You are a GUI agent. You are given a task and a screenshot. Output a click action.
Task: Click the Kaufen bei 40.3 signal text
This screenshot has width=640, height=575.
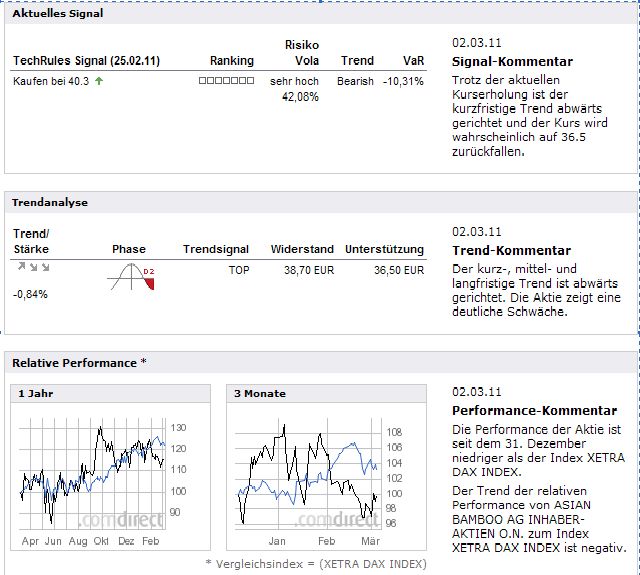coord(51,81)
